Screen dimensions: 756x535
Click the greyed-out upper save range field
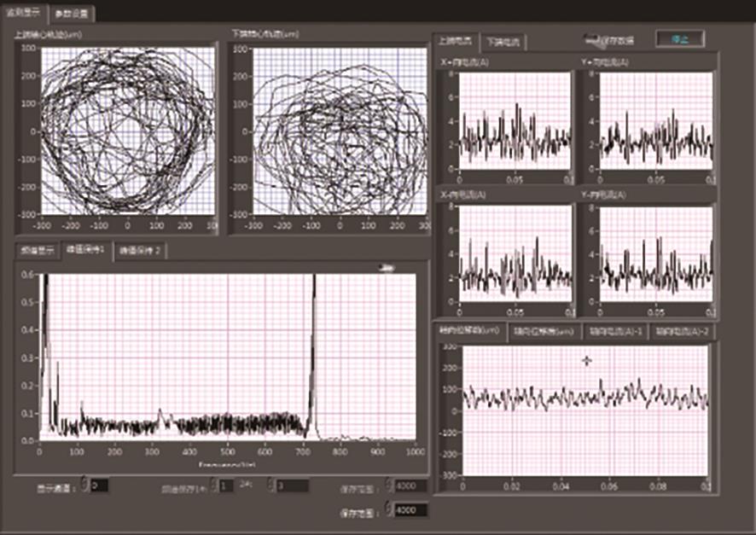point(410,486)
